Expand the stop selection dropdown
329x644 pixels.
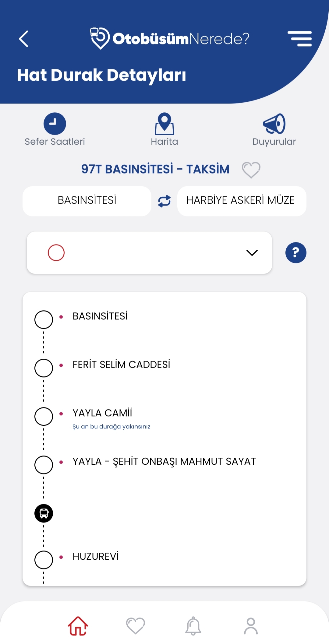[149, 253]
